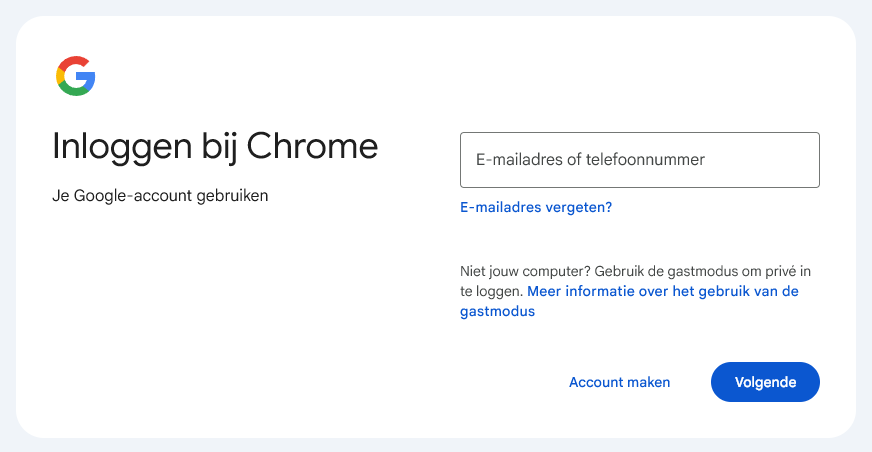Place cursor in the email address text box
This screenshot has height=452, width=872.
point(639,160)
